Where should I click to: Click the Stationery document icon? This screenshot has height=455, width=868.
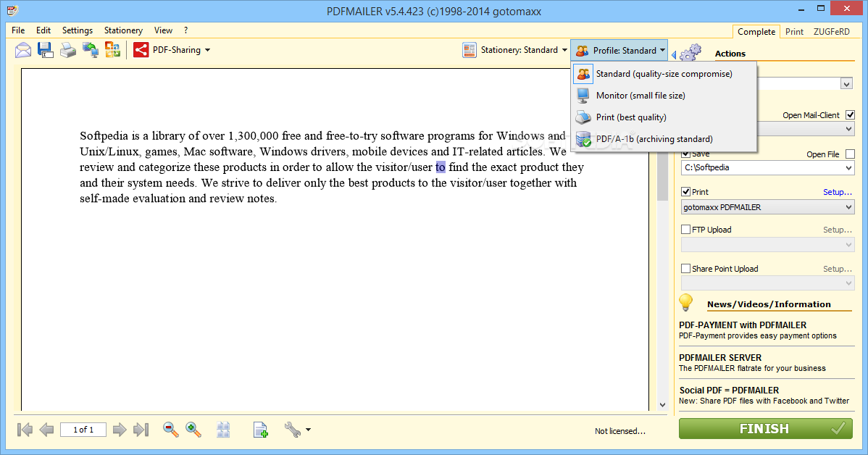coord(470,50)
